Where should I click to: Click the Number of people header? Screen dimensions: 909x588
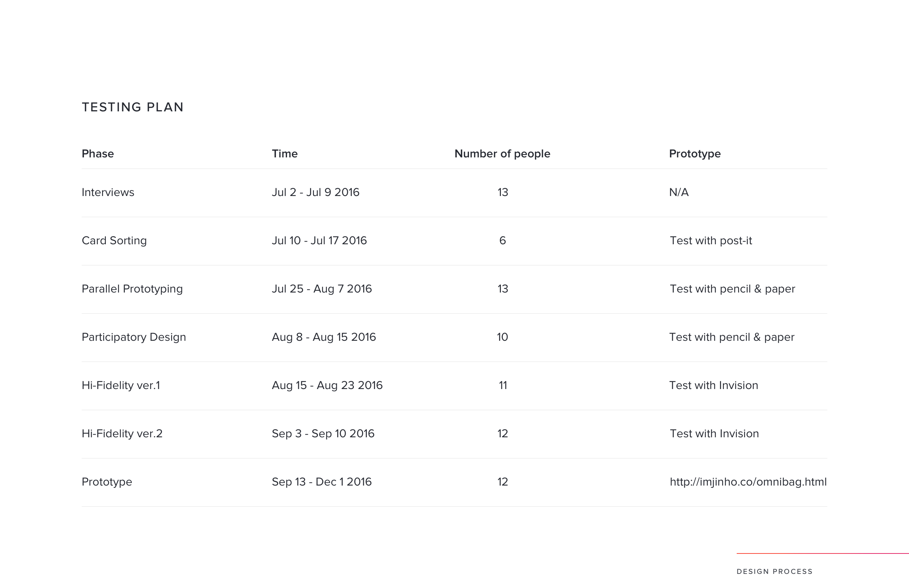pos(502,153)
